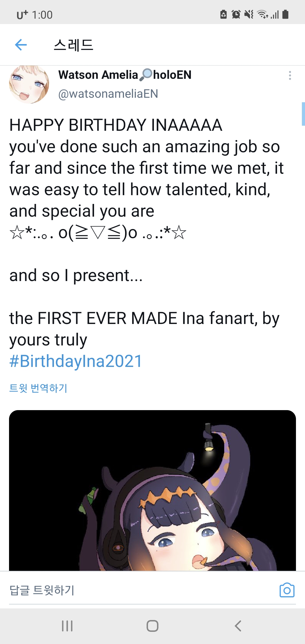
Task: Open the tweet's three-dot overflow menu
Action: [290, 75]
